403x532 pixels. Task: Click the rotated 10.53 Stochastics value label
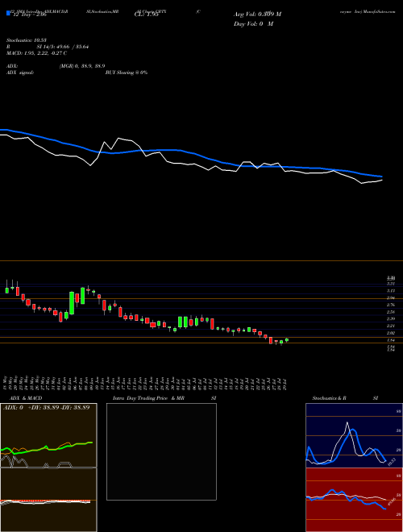(x=392, y=462)
